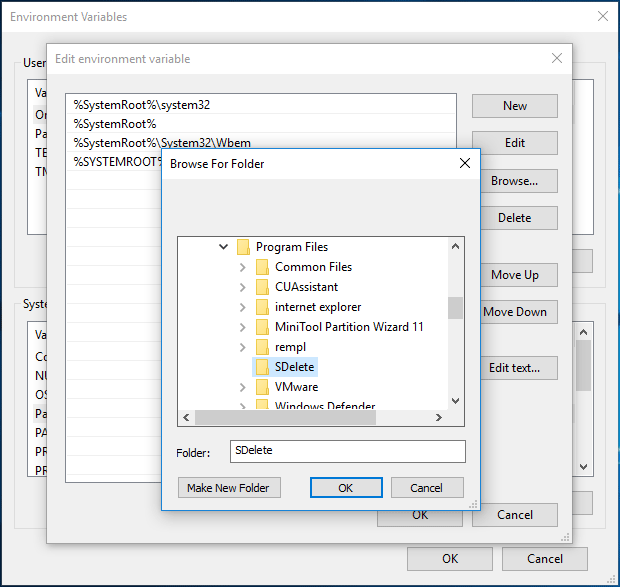Click New in Edit environment variable
The height and width of the screenshot is (587, 620).
point(514,106)
